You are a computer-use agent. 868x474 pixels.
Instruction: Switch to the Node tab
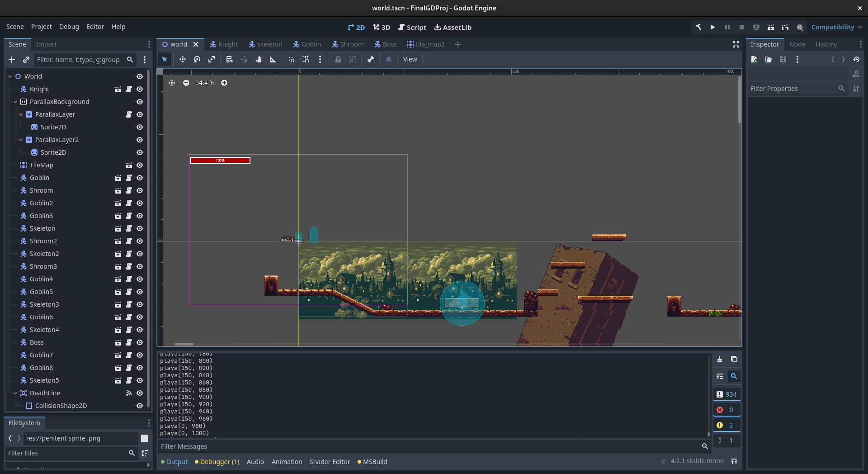click(797, 44)
